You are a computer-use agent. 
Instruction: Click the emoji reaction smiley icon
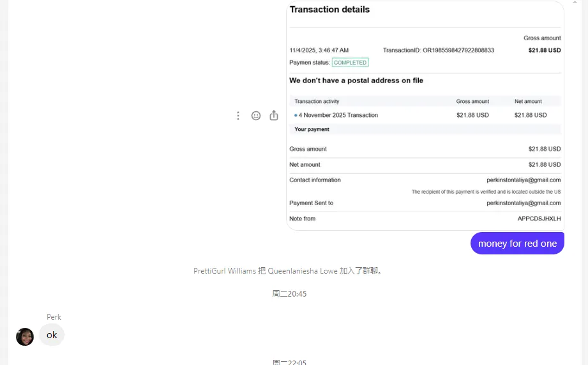tap(256, 116)
